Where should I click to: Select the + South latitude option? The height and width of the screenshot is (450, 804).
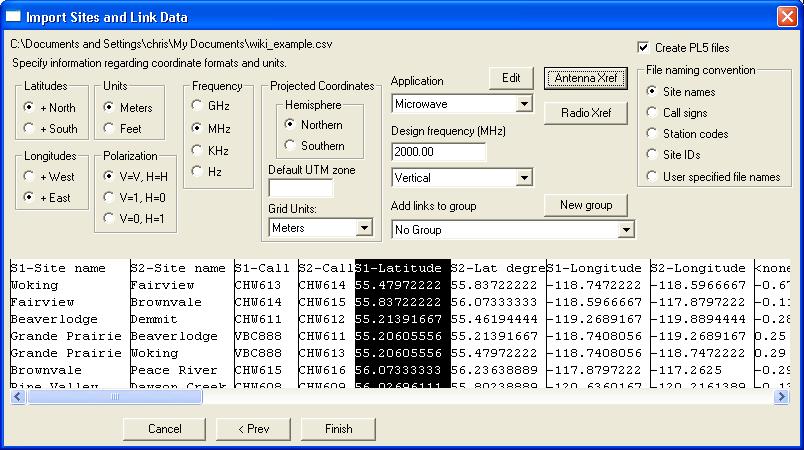[30, 128]
